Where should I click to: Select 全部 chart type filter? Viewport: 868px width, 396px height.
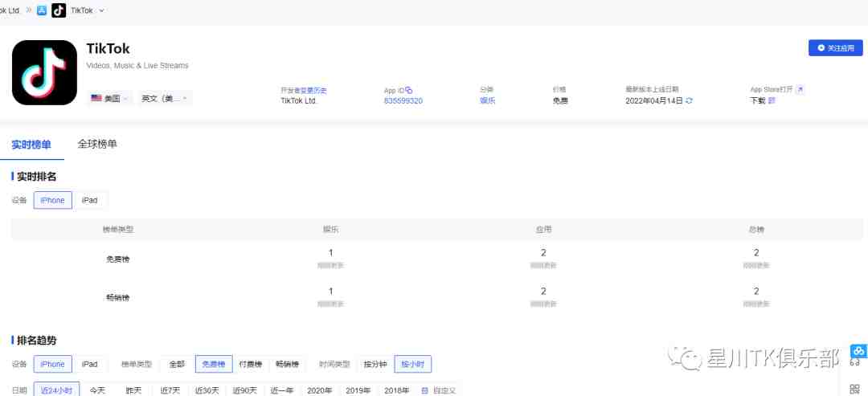pos(177,364)
